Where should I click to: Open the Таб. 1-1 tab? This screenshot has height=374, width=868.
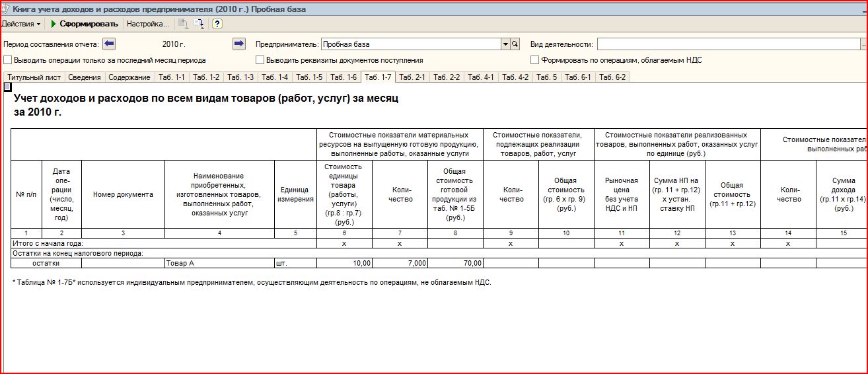[172, 77]
